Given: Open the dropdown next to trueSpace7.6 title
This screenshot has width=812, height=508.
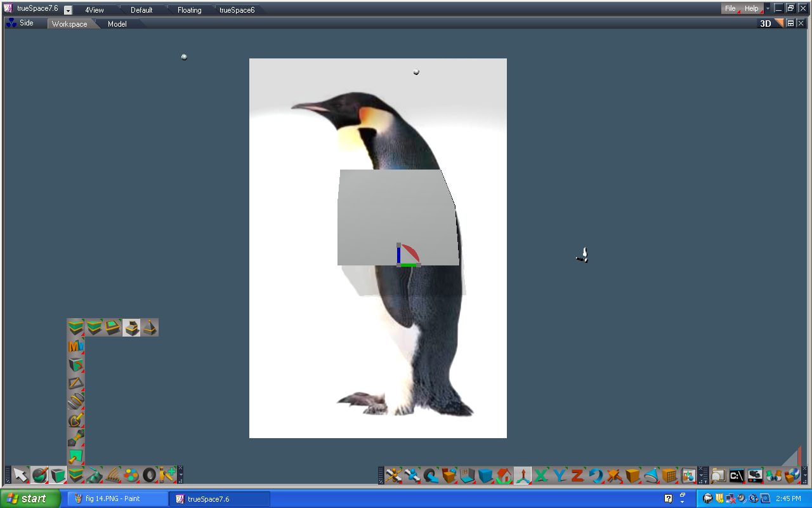Looking at the screenshot, I should point(68,10).
